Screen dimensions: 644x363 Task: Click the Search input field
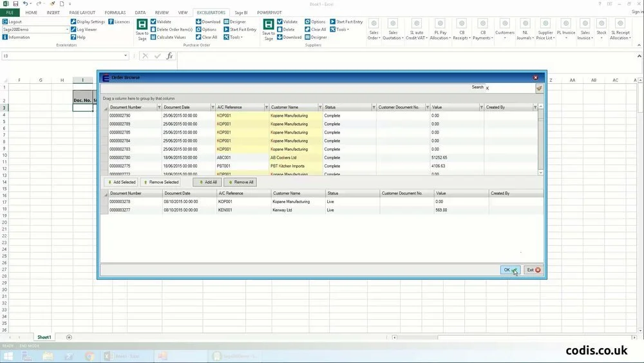coord(509,88)
